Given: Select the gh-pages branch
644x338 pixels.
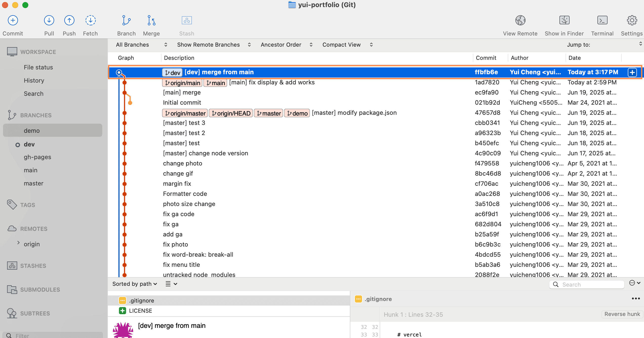Looking at the screenshot, I should click(x=37, y=157).
